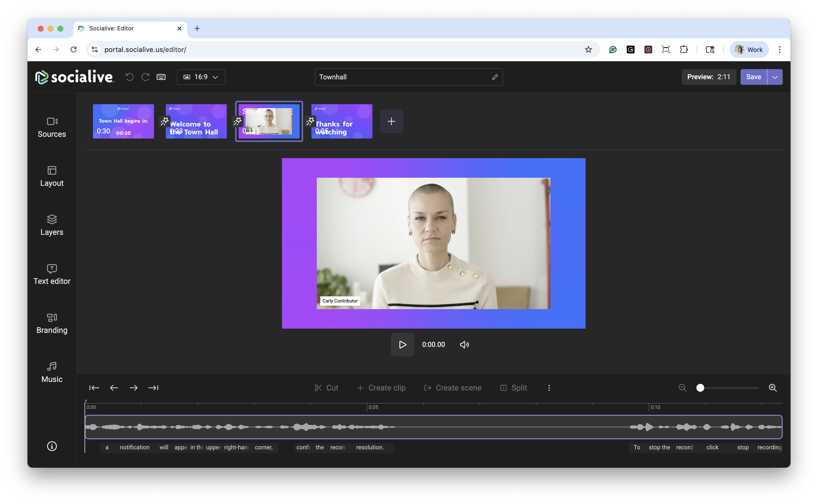Open the Text editor panel
The height and width of the screenshot is (504, 818).
(52, 274)
